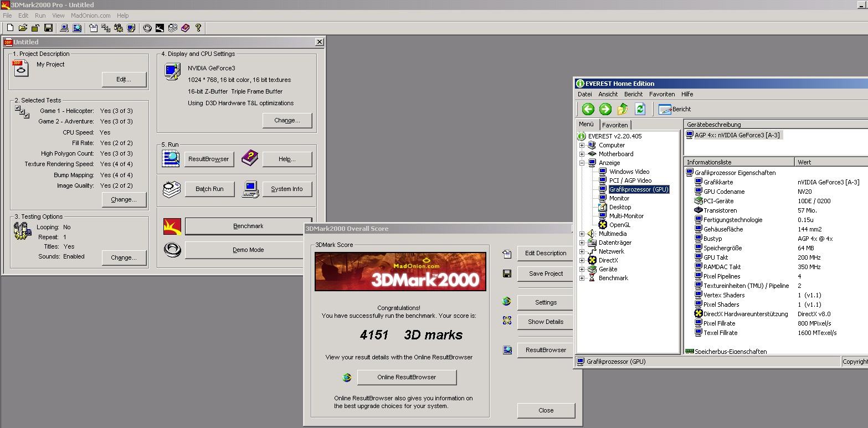The image size is (868, 428).
Task: Select PCI / AGP Video tree item
Action: [630, 181]
